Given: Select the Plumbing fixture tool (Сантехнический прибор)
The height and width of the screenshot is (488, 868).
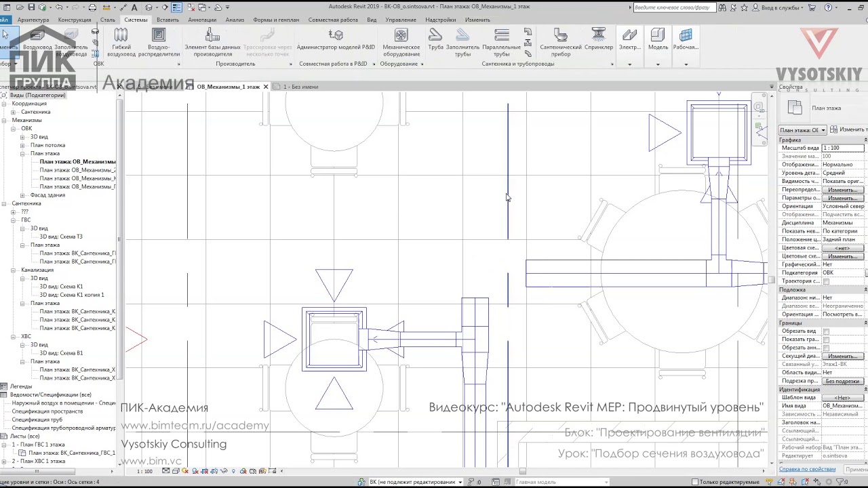Looking at the screenshot, I should coord(561,42).
